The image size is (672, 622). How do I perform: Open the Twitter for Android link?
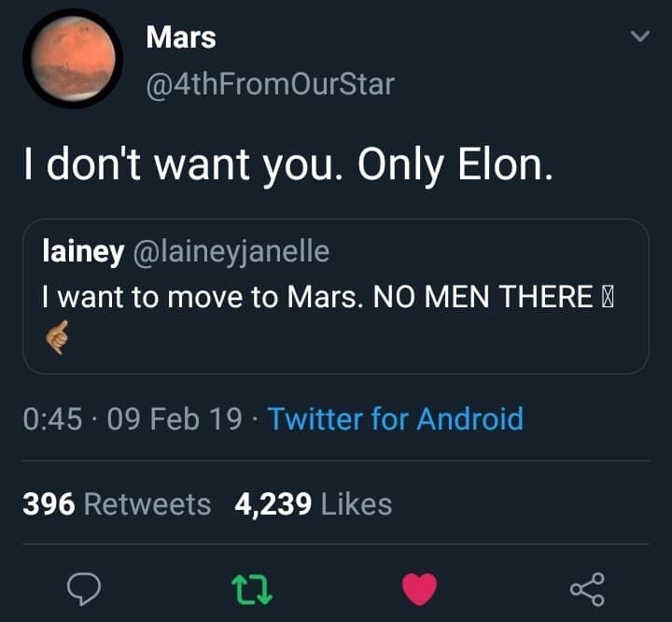[x=395, y=418]
